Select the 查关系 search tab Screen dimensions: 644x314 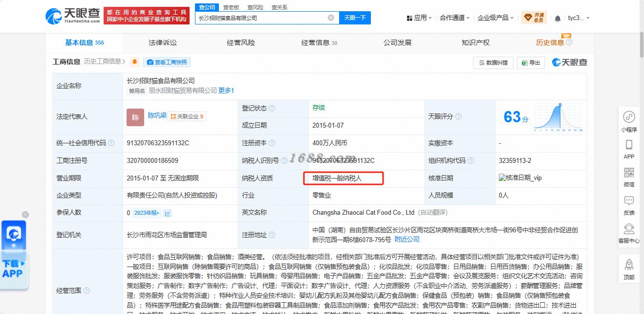279,7
